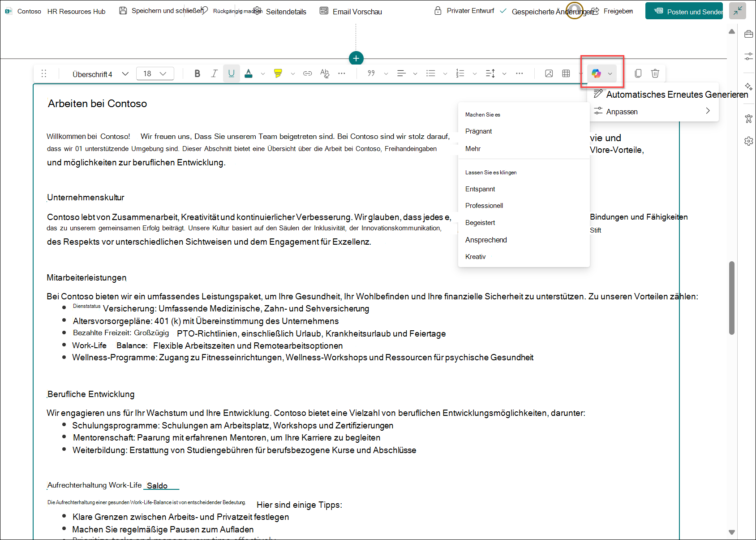Click Speichern und schließen
Viewport: 756px width, 540px height.
(161, 11)
